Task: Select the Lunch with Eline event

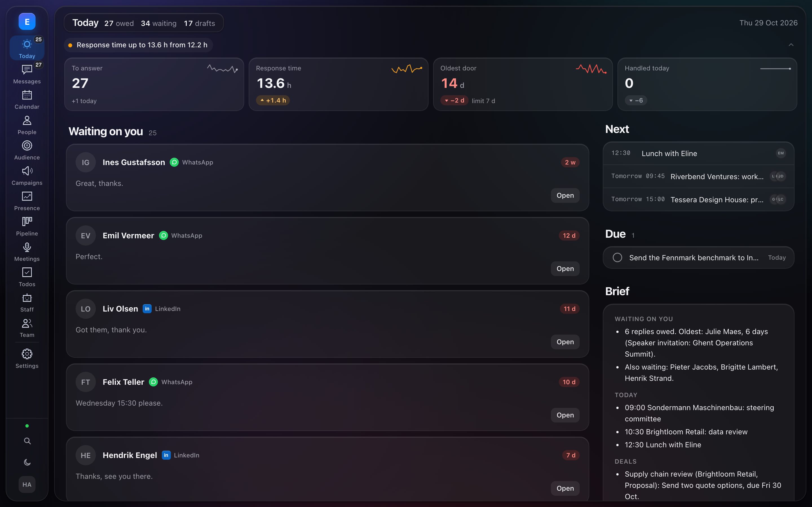Action: tap(698, 153)
